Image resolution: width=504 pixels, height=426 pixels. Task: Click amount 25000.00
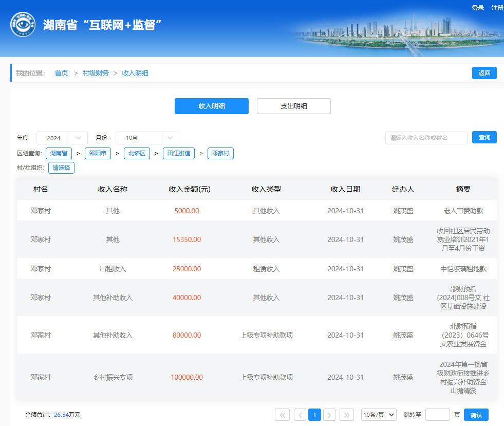click(186, 269)
